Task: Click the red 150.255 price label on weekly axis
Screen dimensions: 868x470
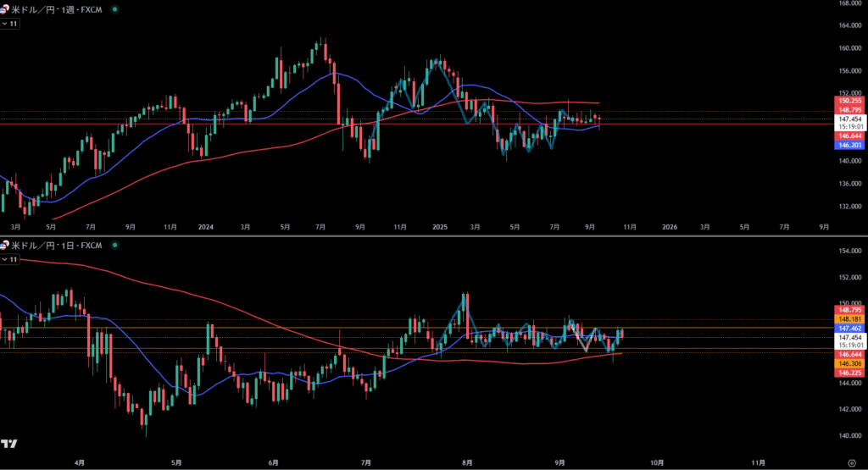Action: 849,101
